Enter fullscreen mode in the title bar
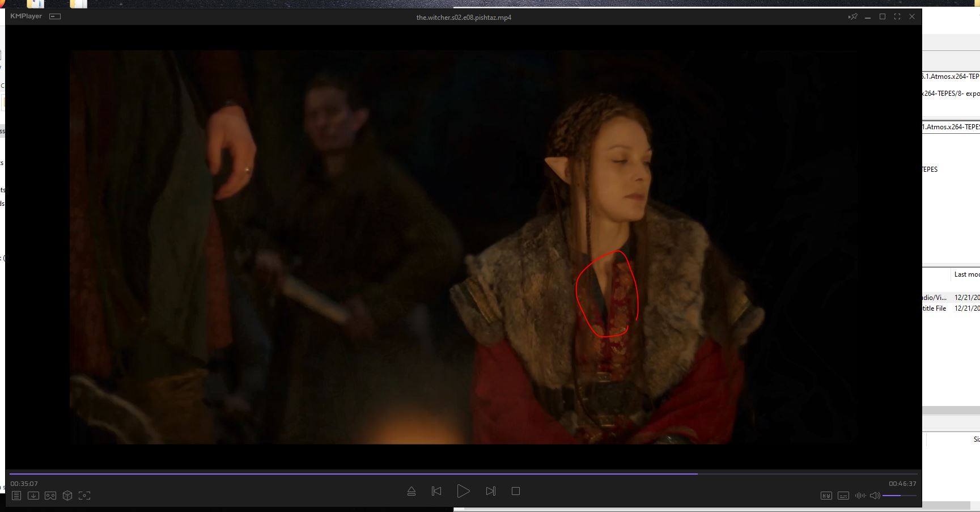Screen dimensions: 980x512 (897, 17)
